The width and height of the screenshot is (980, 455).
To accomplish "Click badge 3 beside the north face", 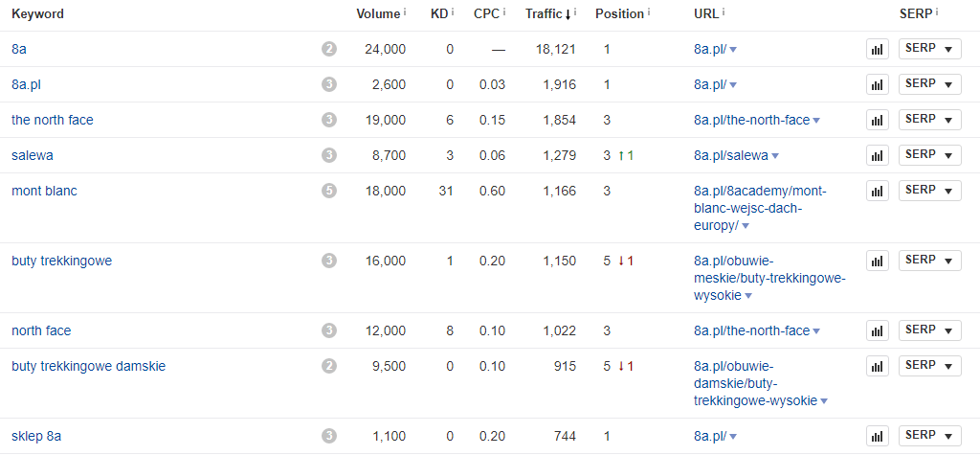I will (x=329, y=120).
